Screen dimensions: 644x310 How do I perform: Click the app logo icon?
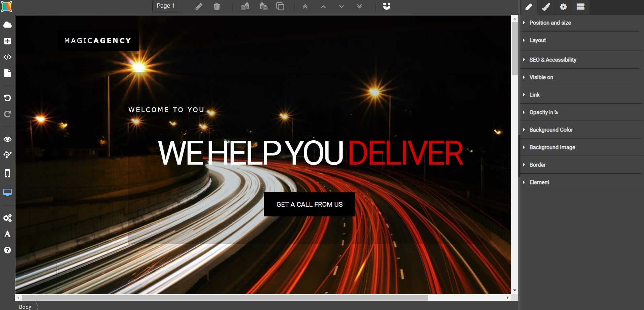7,6
